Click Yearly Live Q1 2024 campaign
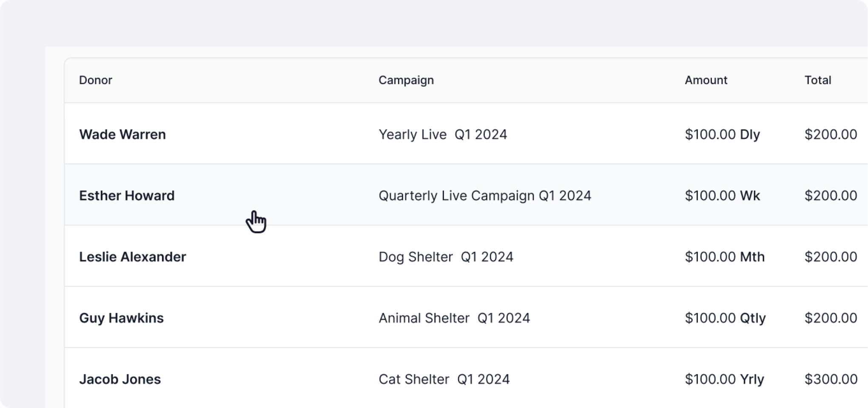Viewport: 868px width, 408px height. pos(443,134)
